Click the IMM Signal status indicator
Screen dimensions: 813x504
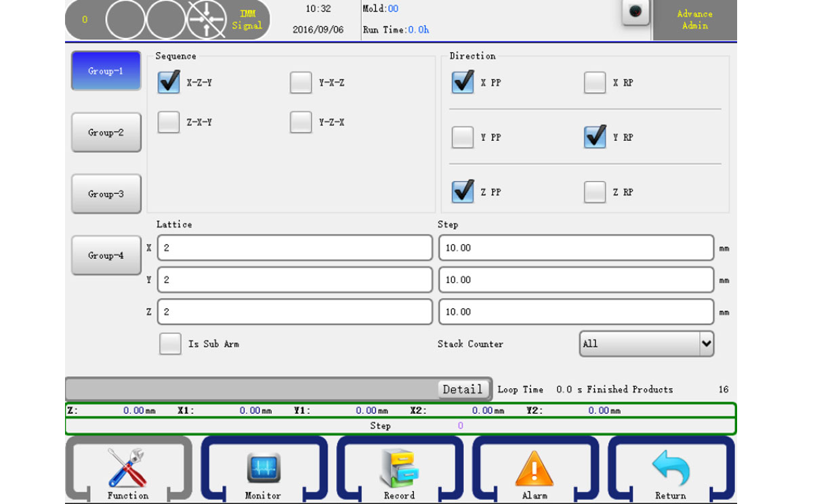[248, 20]
